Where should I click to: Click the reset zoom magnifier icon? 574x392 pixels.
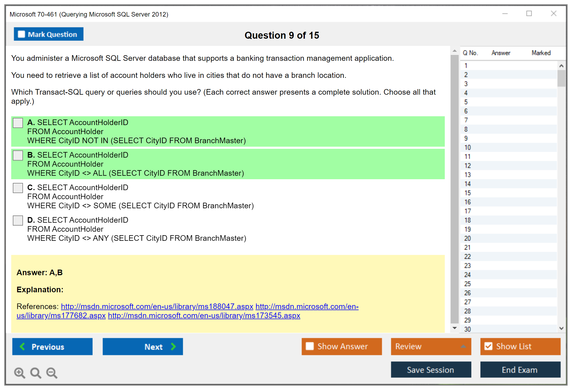36,373
